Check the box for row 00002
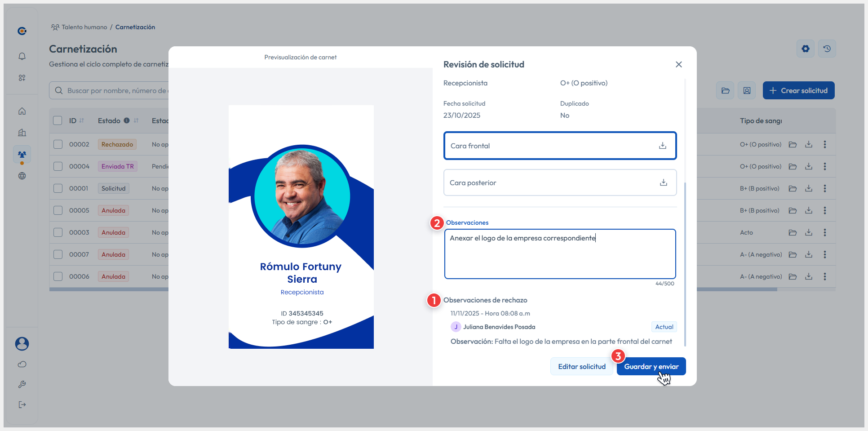 [x=58, y=144]
